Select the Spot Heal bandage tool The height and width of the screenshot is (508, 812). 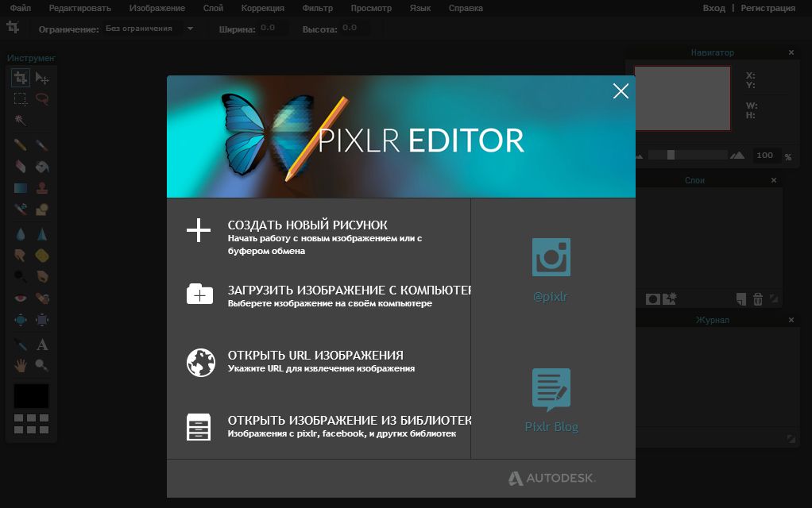pos(42,298)
